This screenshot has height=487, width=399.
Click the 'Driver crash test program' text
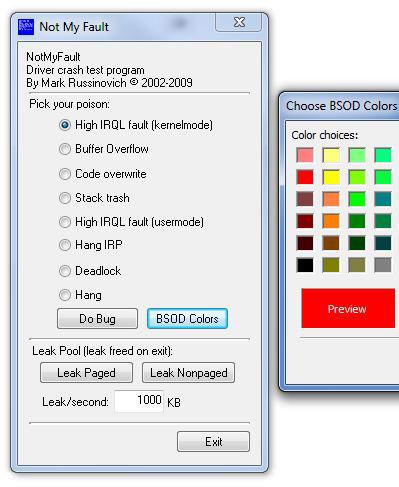[x=85, y=70]
